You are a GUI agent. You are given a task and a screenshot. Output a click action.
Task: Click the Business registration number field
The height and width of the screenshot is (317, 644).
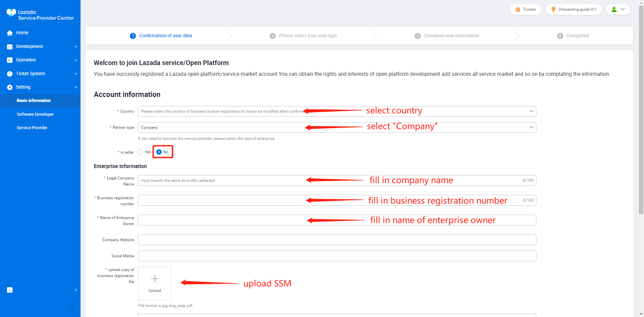(337, 200)
